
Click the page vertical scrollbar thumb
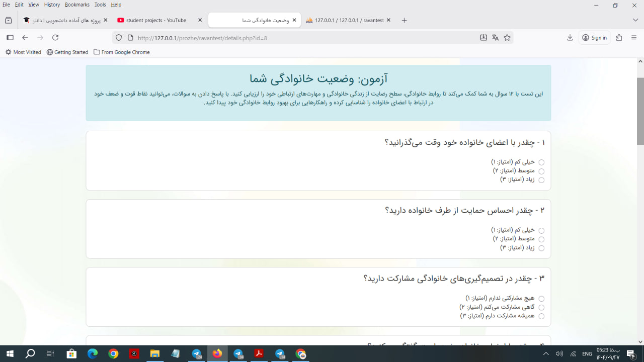640,111
